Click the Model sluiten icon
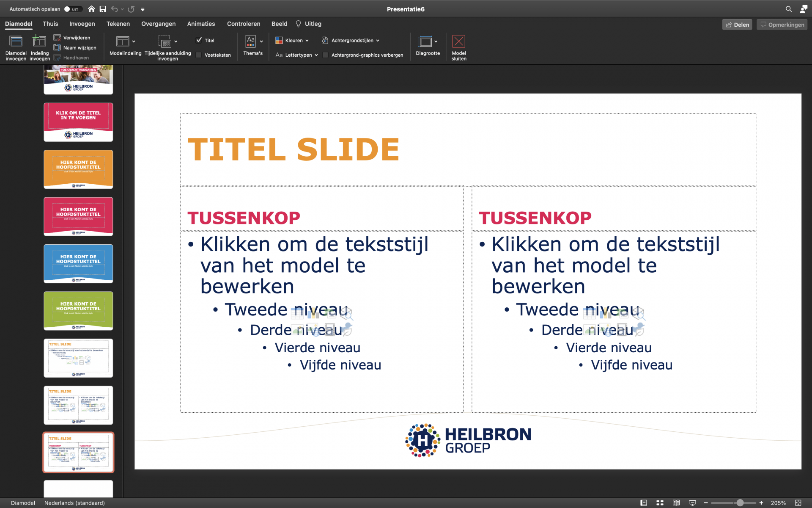The height and width of the screenshot is (508, 812). coord(458,41)
